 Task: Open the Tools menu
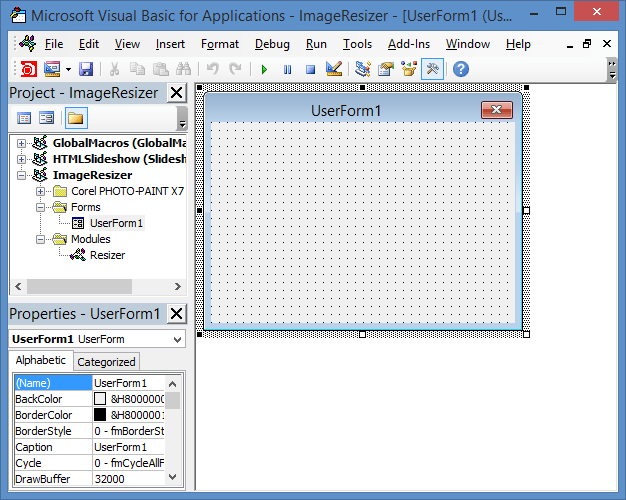(357, 44)
